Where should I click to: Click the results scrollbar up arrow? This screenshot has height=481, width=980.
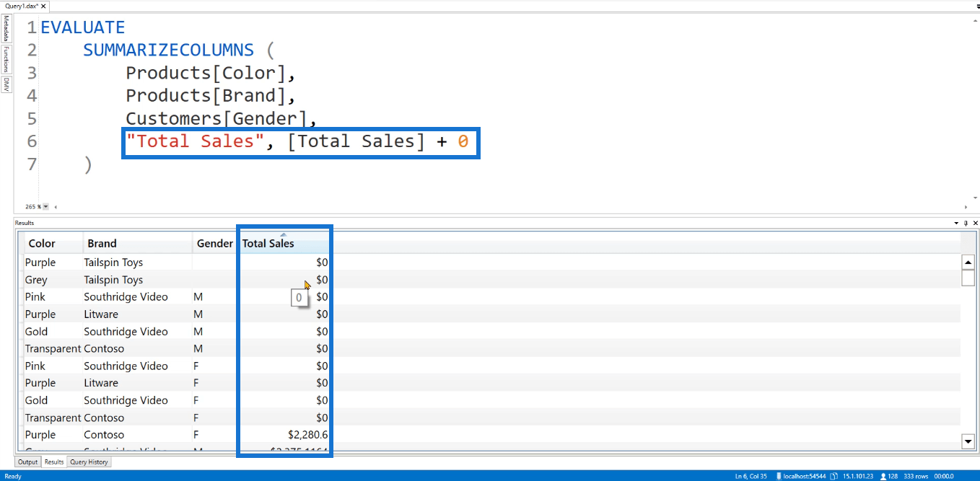(968, 262)
